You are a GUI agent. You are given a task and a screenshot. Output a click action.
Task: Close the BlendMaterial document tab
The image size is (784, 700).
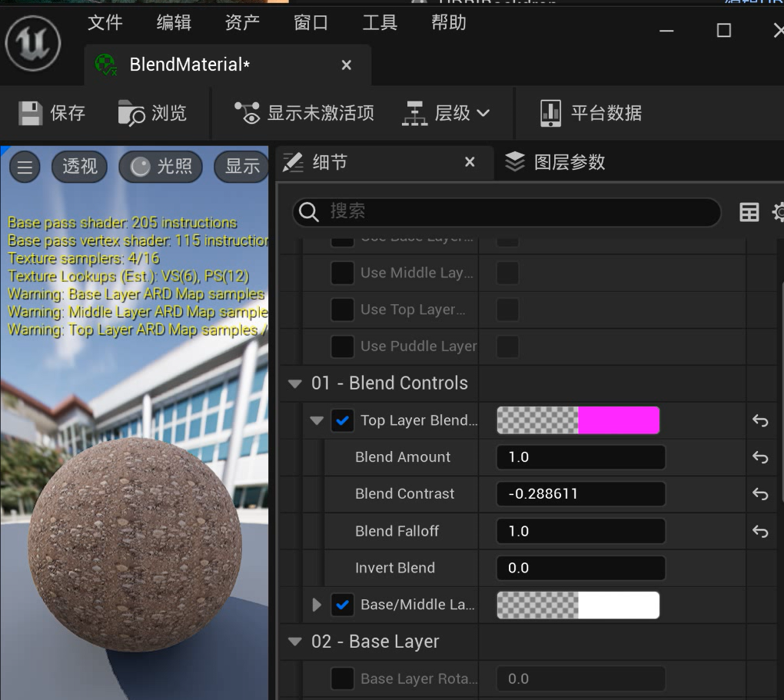coord(346,65)
